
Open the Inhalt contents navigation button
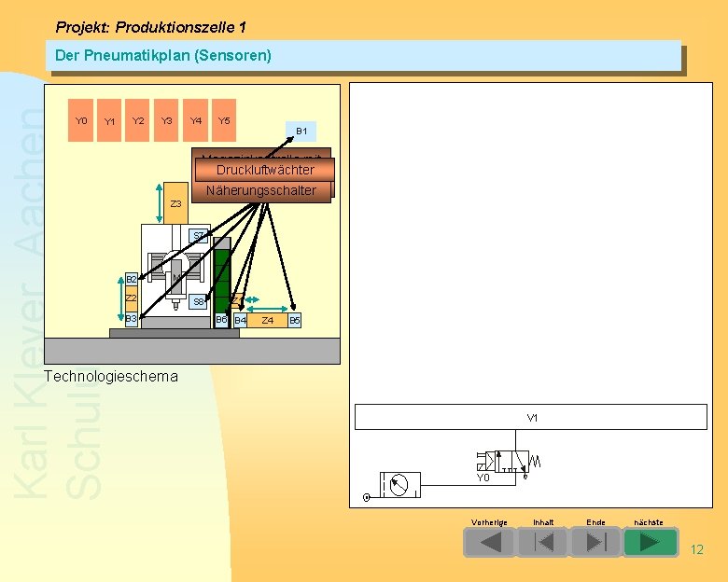(543, 542)
